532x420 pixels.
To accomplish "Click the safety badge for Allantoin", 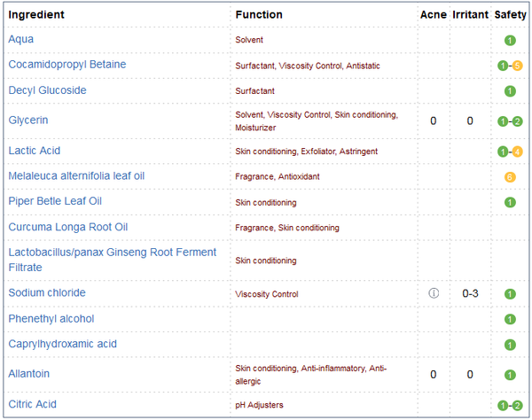I will (510, 375).
